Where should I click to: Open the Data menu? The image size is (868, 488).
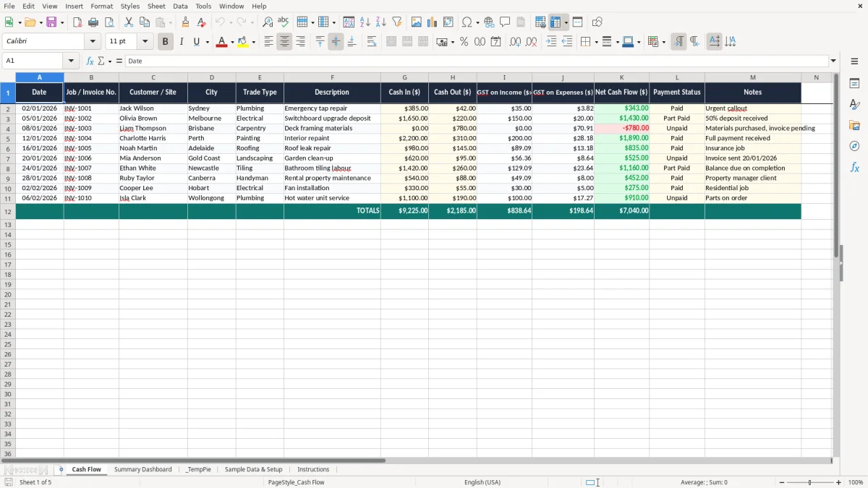[x=180, y=6]
